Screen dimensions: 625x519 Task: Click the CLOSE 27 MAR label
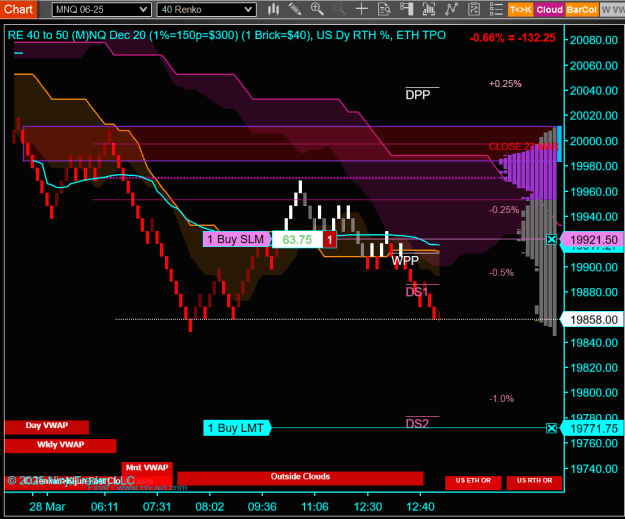coord(523,147)
